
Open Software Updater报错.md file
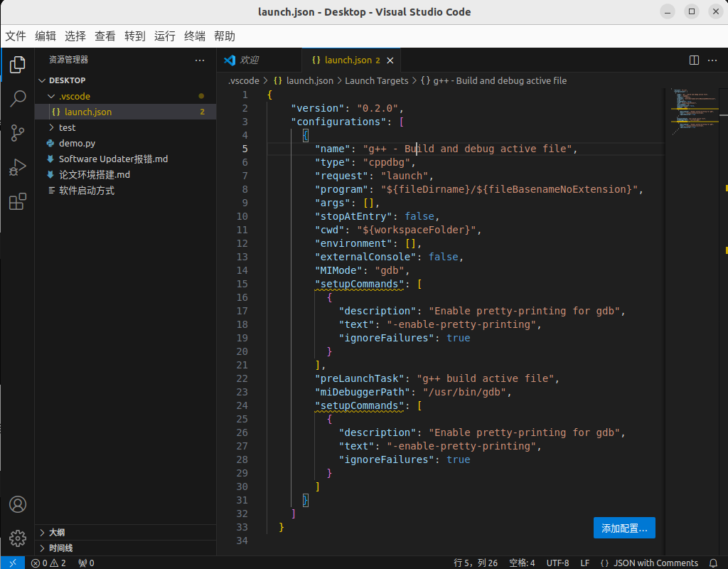(x=125, y=159)
